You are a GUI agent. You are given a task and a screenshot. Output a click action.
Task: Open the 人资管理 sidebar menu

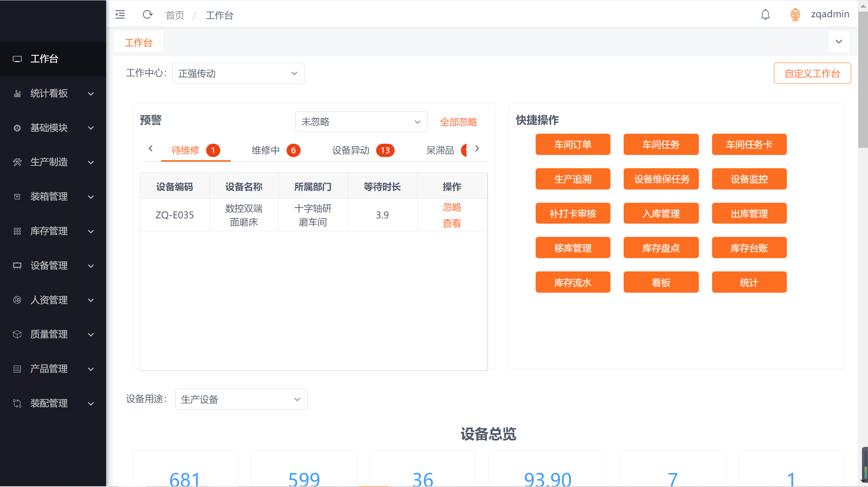click(x=53, y=300)
